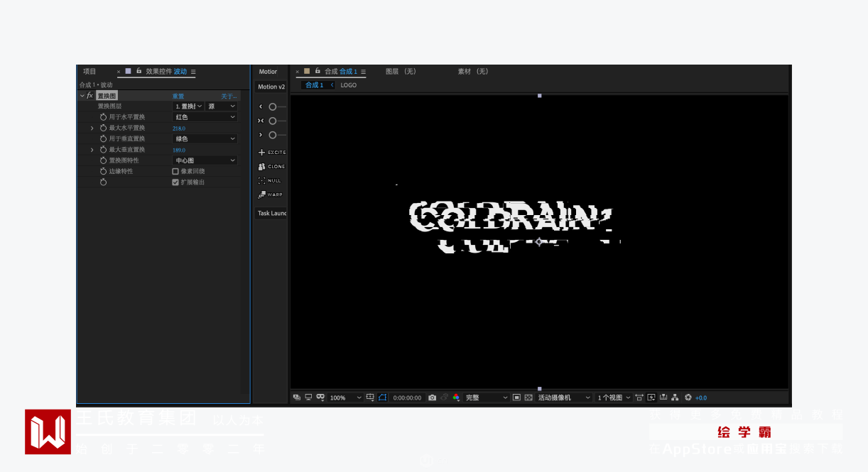Open the 关于... about link
The image size is (868, 472).
click(x=229, y=96)
